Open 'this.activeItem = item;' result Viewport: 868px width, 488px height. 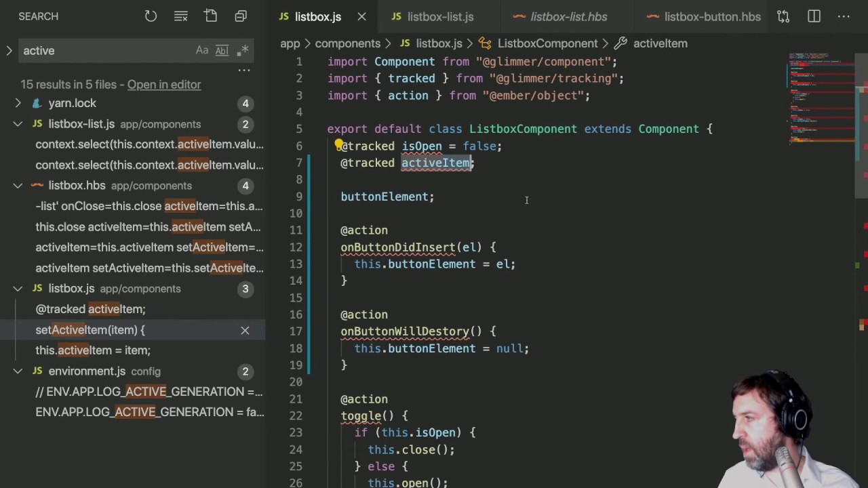93,350
